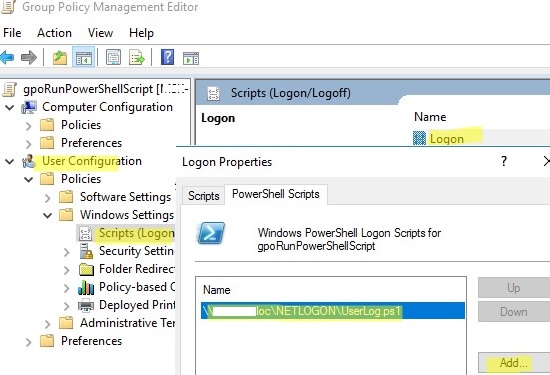
Task: Select the Logon item in list
Action: tap(447, 139)
